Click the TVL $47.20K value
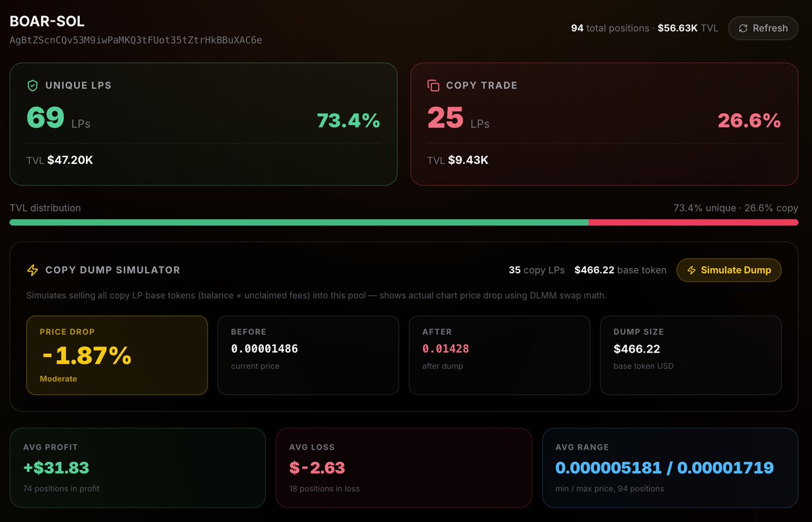 click(x=60, y=160)
